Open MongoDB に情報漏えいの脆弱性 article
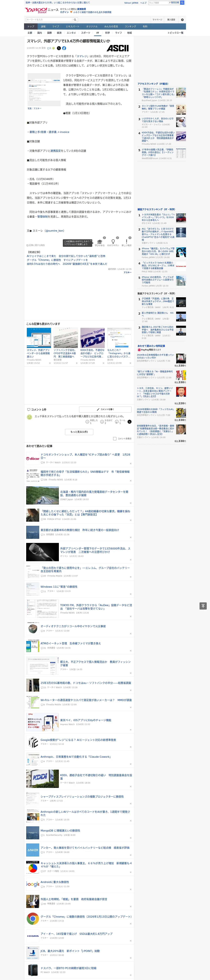Screen dimensions: 210x980 (60, 831)
